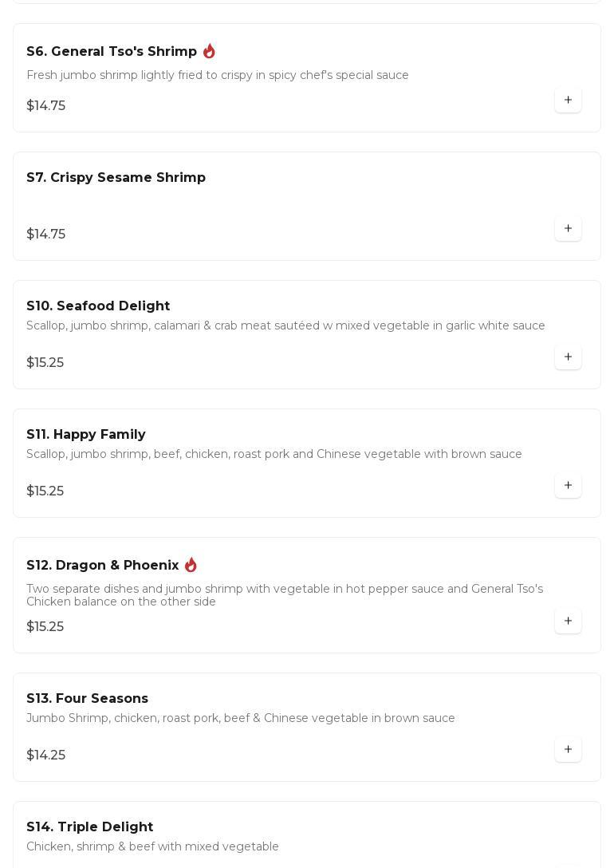
Task: Open S6. General Tso's Shrimp item title
Action: pyautogui.click(x=112, y=52)
